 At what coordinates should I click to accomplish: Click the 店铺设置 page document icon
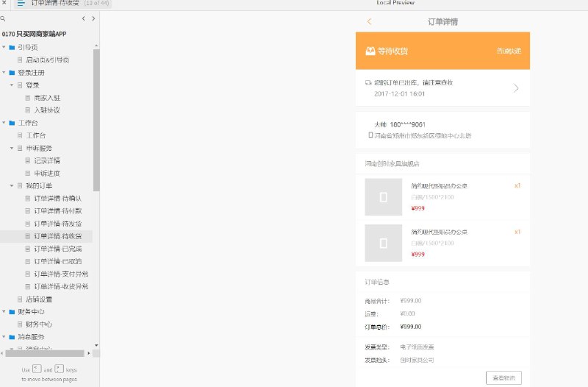coord(20,299)
